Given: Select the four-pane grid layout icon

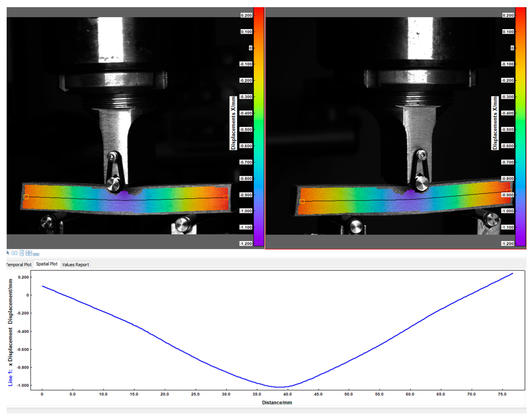Looking at the screenshot, I should click(x=29, y=253).
